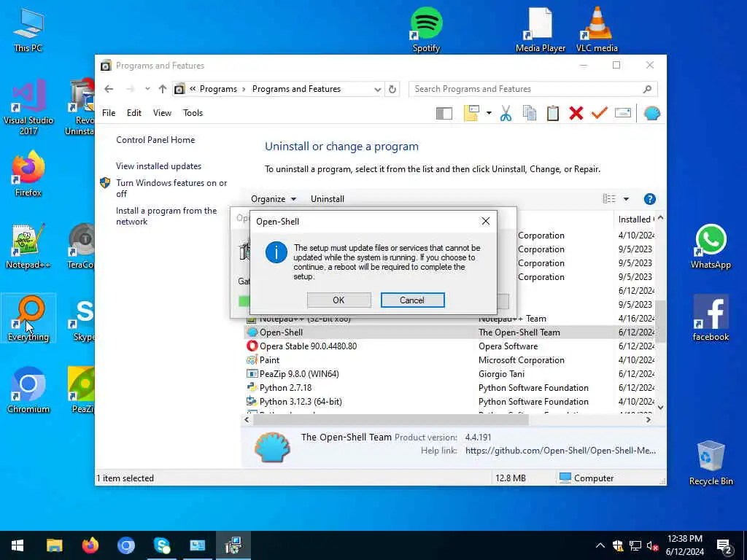747x560 pixels.
Task: Select the Notepad++ desktop icon
Action: point(28,246)
